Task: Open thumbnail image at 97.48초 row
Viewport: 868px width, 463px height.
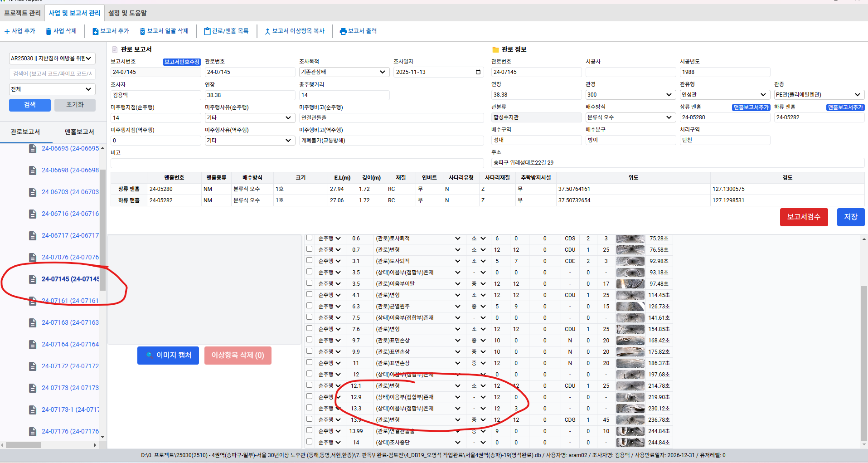Action: tap(630, 284)
